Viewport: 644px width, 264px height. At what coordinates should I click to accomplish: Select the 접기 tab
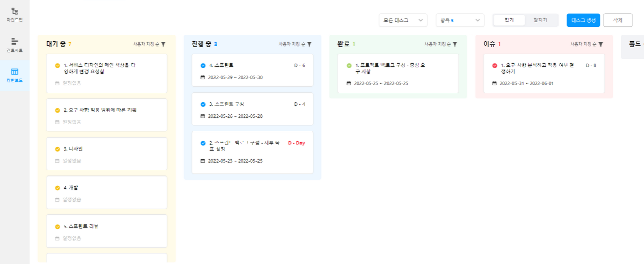click(509, 20)
